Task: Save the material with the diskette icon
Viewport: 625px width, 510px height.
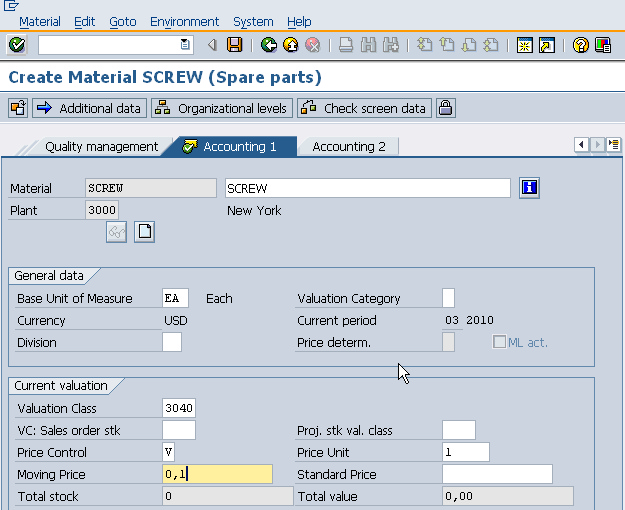Action: click(234, 45)
